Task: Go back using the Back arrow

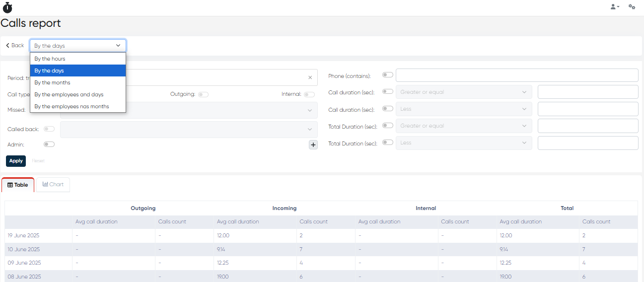Action: point(15,46)
